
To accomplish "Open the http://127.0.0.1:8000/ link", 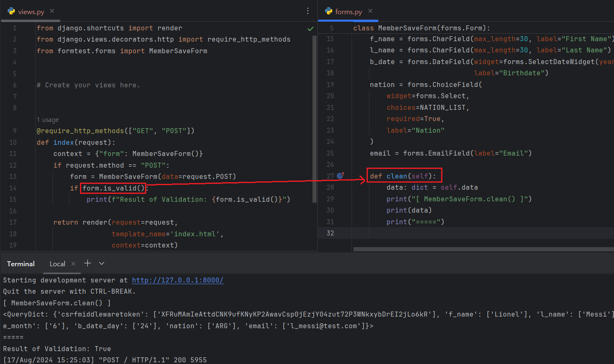I will point(177,280).
